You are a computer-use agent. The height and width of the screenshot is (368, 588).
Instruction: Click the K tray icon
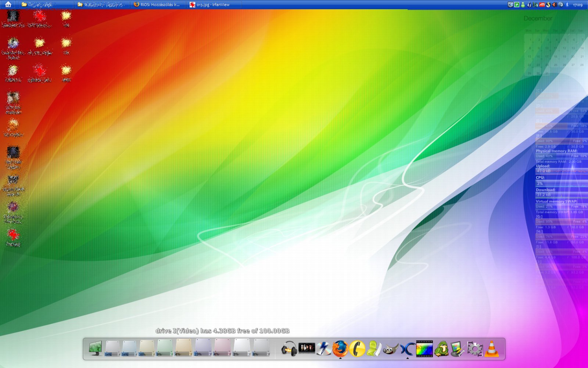pyautogui.click(x=510, y=5)
